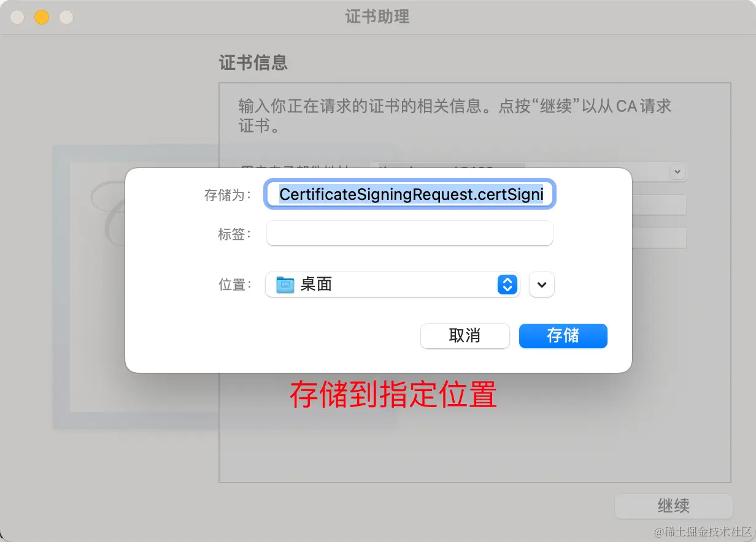Image resolution: width=756 pixels, height=542 pixels.
Task: Expand the save dialog with the chevron button
Action: pos(541,284)
